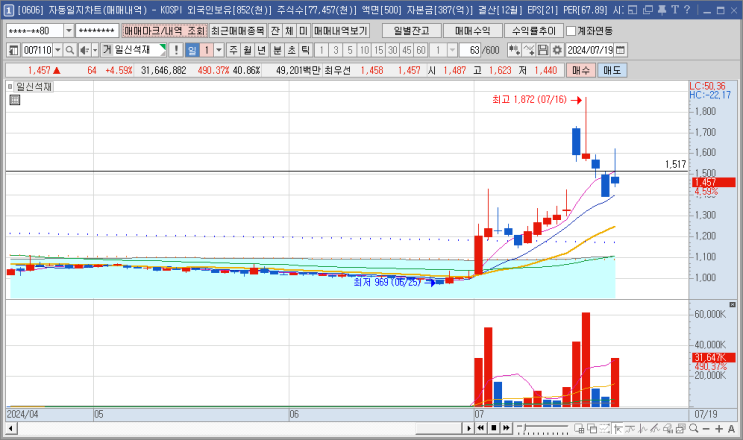Click the T font icon in title bar
Screen dimensions: 743x440
(675, 9)
